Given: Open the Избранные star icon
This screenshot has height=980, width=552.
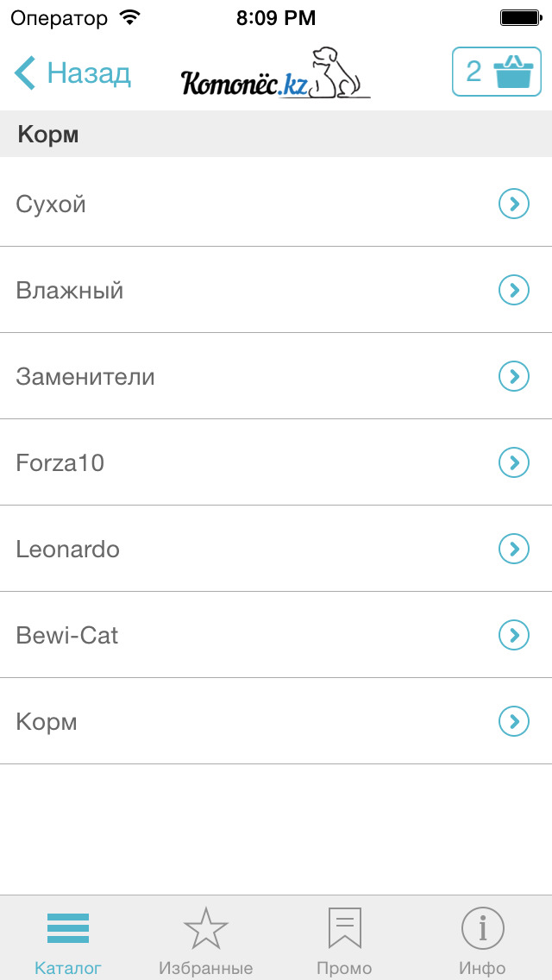Looking at the screenshot, I should 206,928.
